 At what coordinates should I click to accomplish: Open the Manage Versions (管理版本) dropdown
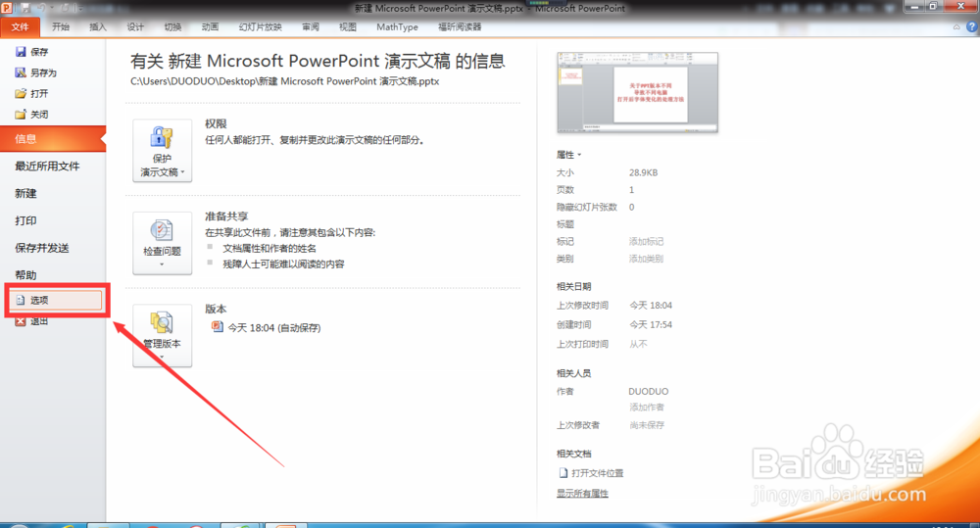(162, 336)
